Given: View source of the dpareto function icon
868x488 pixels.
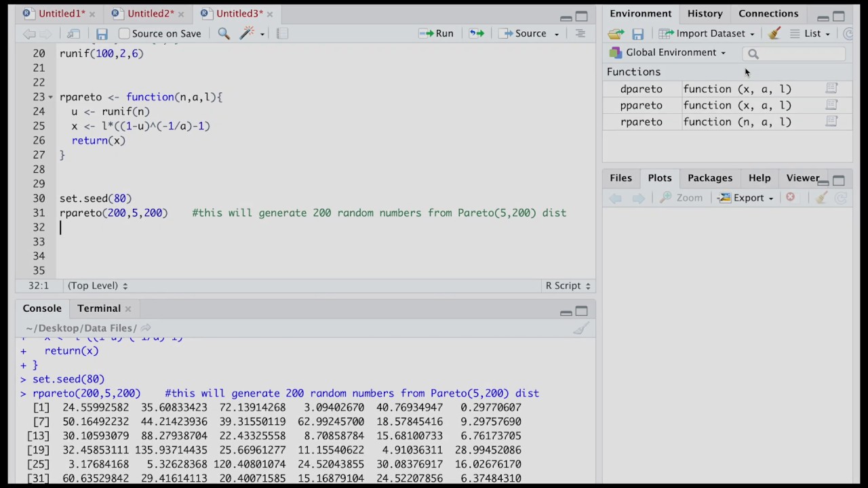Looking at the screenshot, I should [x=831, y=89].
